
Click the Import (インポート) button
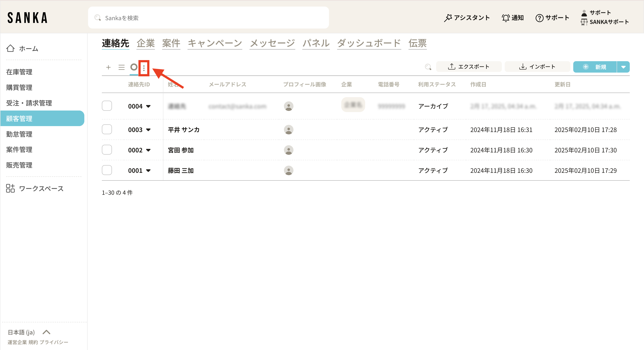537,67
